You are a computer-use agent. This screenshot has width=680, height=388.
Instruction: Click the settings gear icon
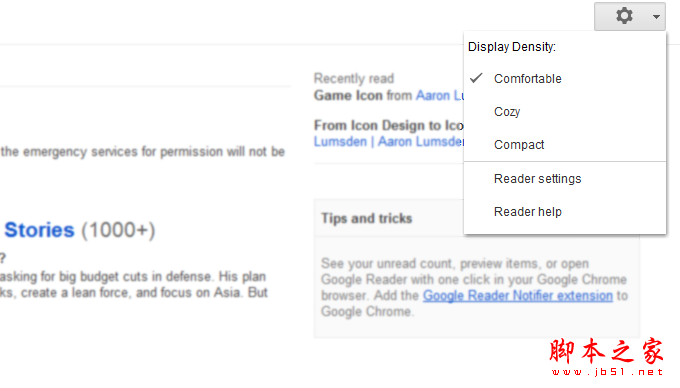(x=624, y=16)
